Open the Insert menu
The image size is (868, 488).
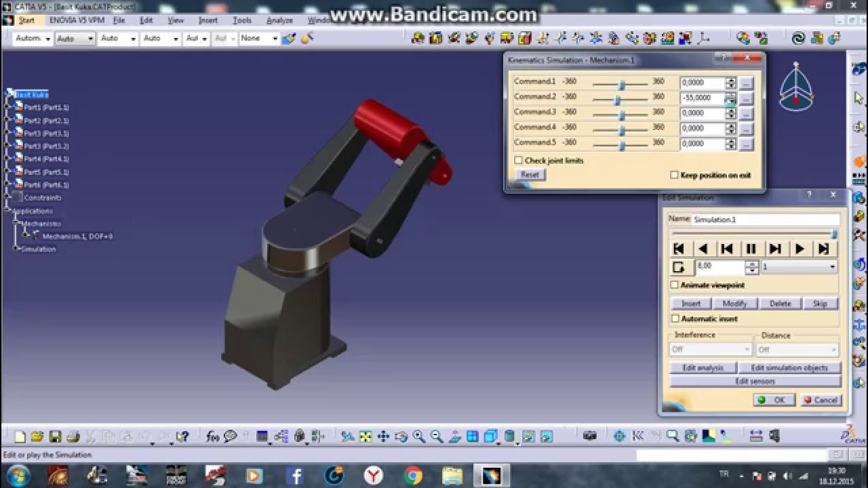coord(208,20)
